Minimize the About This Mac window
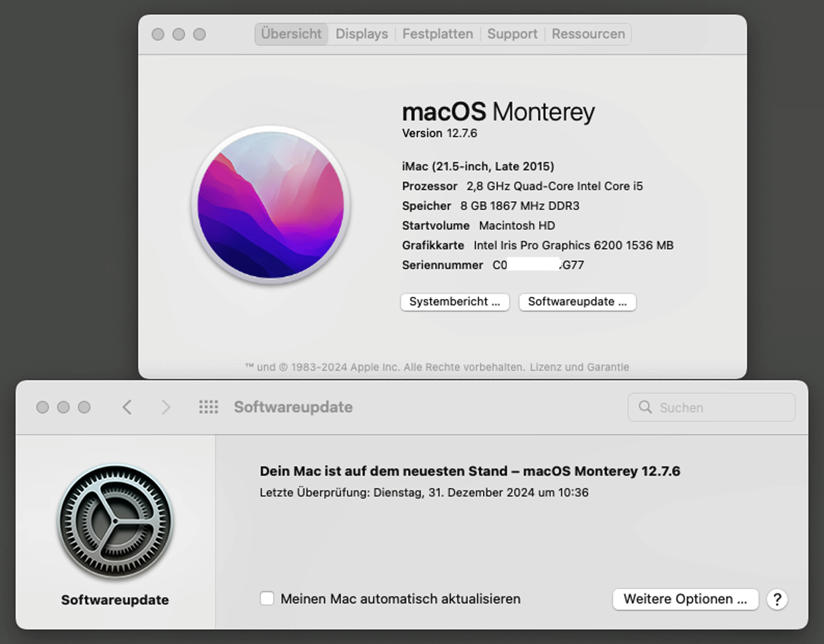 tap(179, 34)
